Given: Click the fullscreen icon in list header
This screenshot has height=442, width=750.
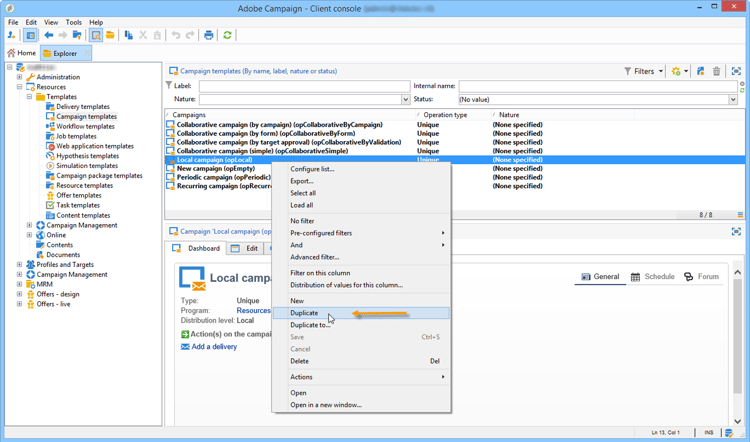Looking at the screenshot, I should 736,71.
